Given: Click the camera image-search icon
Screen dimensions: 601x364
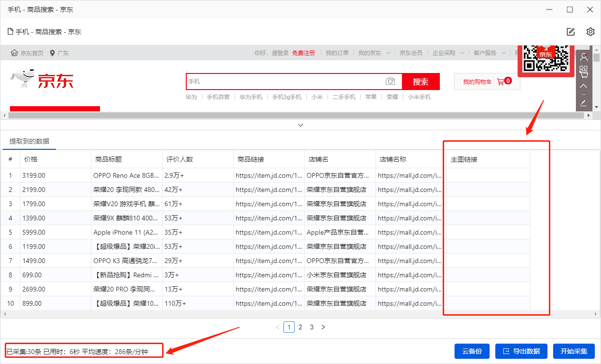Looking at the screenshot, I should (390, 82).
